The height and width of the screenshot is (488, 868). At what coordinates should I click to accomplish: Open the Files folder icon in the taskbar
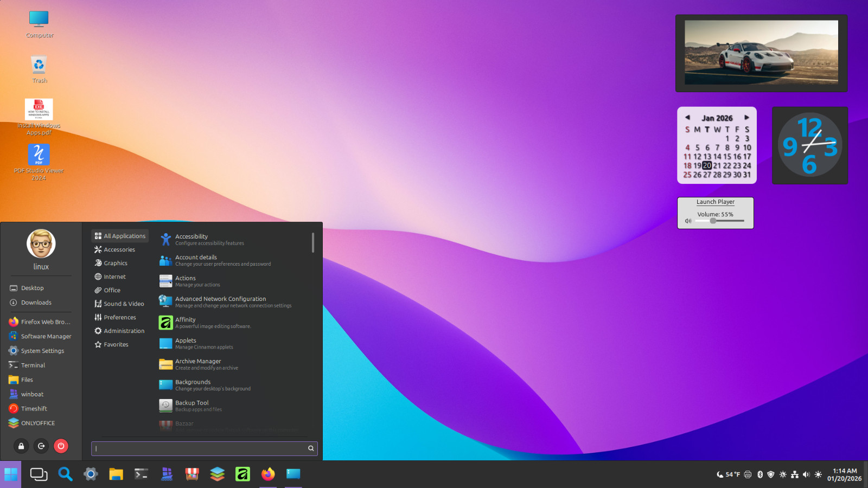point(116,474)
